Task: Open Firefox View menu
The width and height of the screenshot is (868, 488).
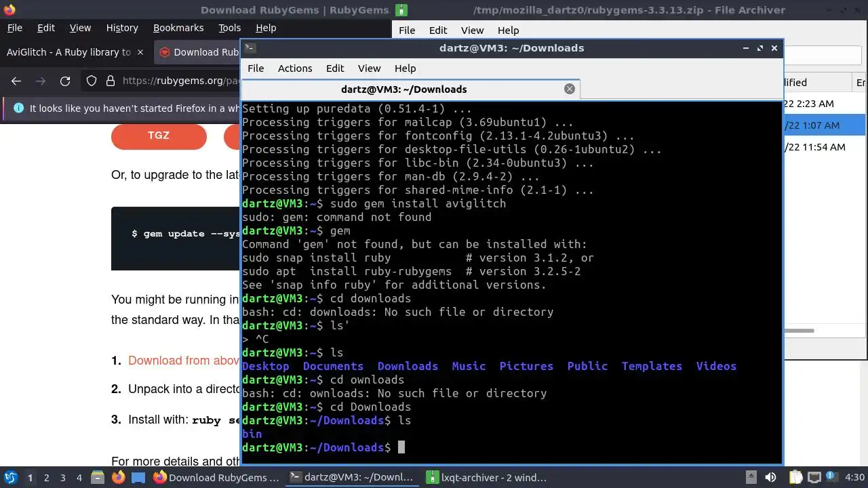Action: tap(80, 28)
